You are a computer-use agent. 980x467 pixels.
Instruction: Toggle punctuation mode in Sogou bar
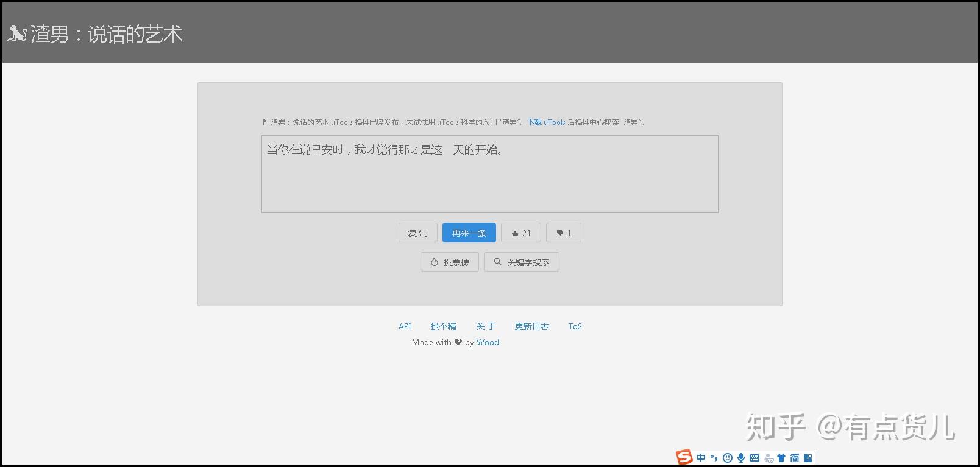714,458
